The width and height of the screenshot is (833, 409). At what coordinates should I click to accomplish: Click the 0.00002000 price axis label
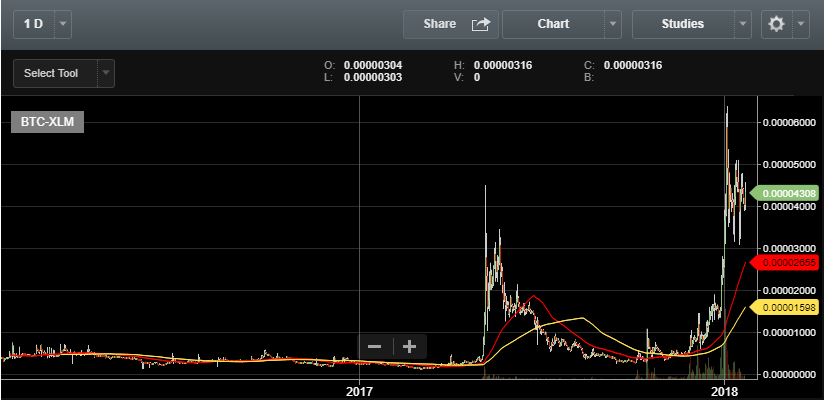click(x=789, y=291)
